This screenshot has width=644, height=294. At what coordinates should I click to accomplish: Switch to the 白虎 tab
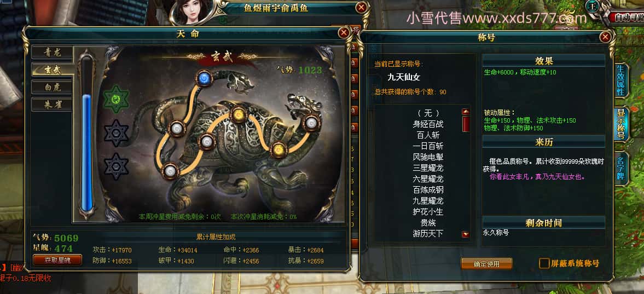tap(53, 87)
